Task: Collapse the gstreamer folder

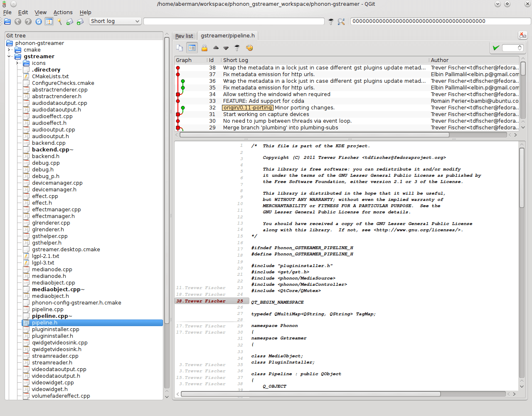Action: pos(9,57)
